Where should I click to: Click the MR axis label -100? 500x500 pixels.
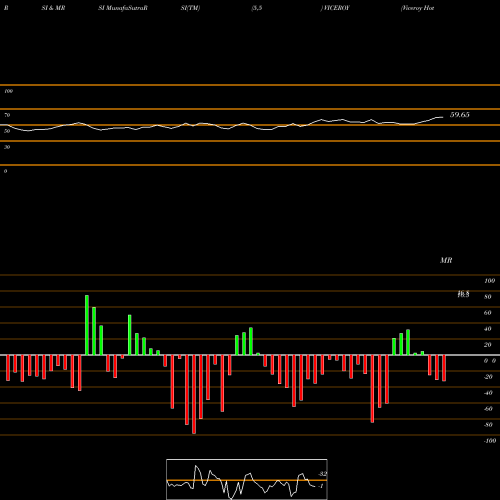tap(490, 441)
